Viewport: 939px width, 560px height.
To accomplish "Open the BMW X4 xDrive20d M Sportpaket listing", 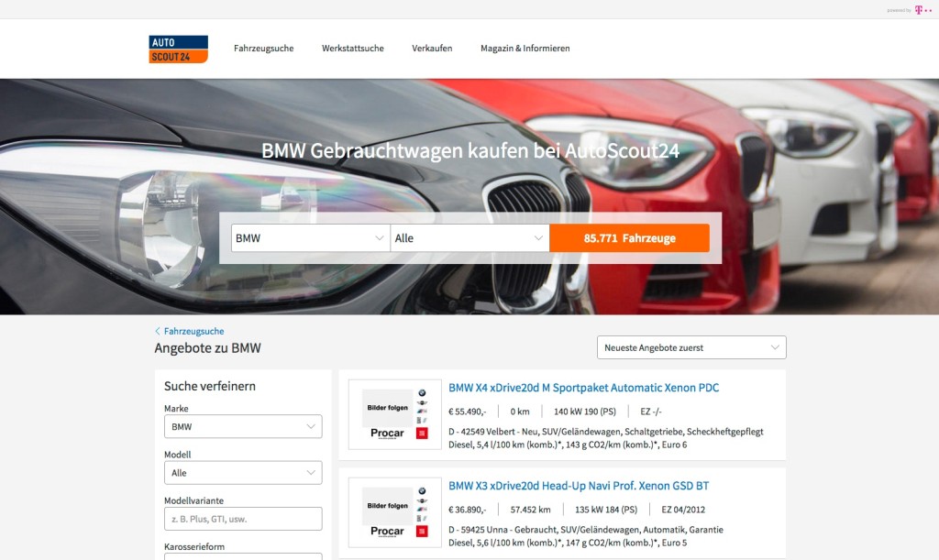I will pyautogui.click(x=584, y=388).
